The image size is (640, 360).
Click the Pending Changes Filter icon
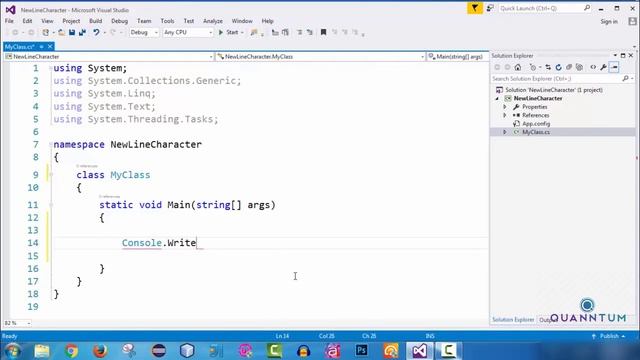coord(533,67)
